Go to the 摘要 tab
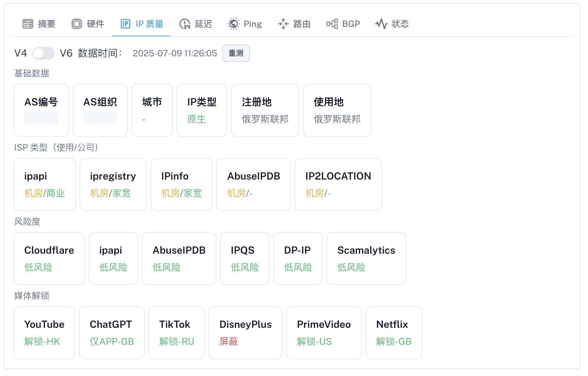 [39, 23]
